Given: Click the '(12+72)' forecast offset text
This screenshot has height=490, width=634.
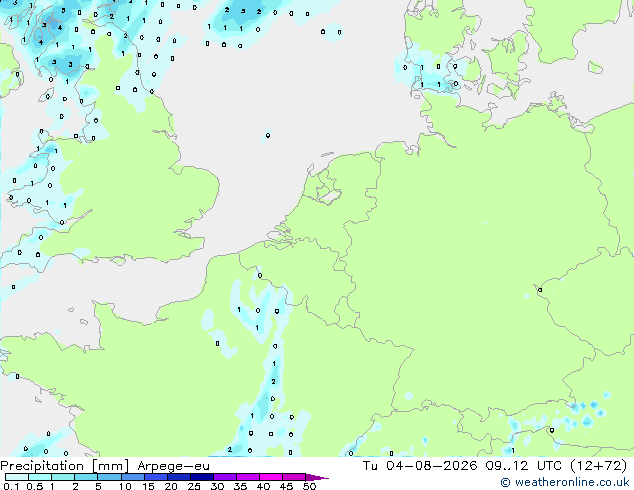Looking at the screenshot, I should click(x=599, y=466).
